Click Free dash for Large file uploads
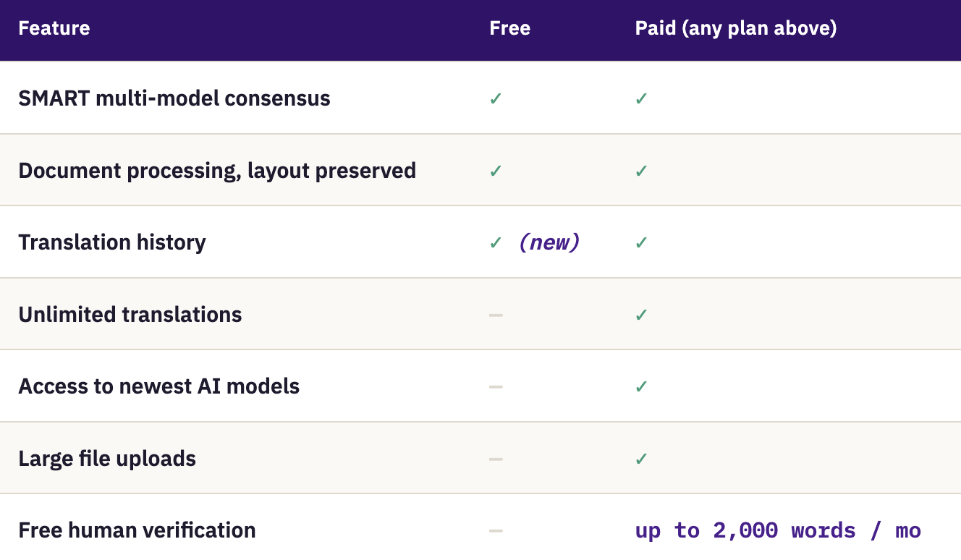The height and width of the screenshot is (560, 961). tap(496, 459)
